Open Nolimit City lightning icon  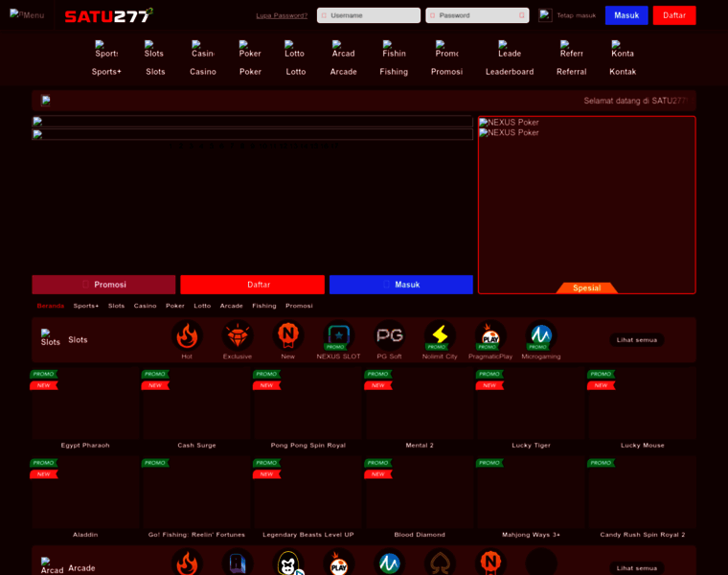(440, 335)
